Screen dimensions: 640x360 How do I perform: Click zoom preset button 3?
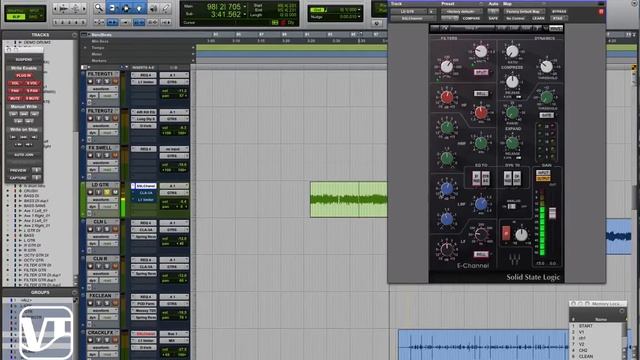tap(69, 22)
